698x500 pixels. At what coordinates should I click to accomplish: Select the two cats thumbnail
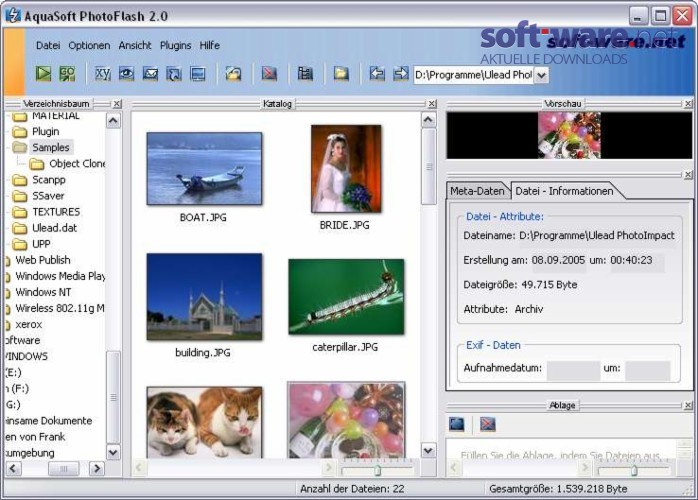pos(204,423)
